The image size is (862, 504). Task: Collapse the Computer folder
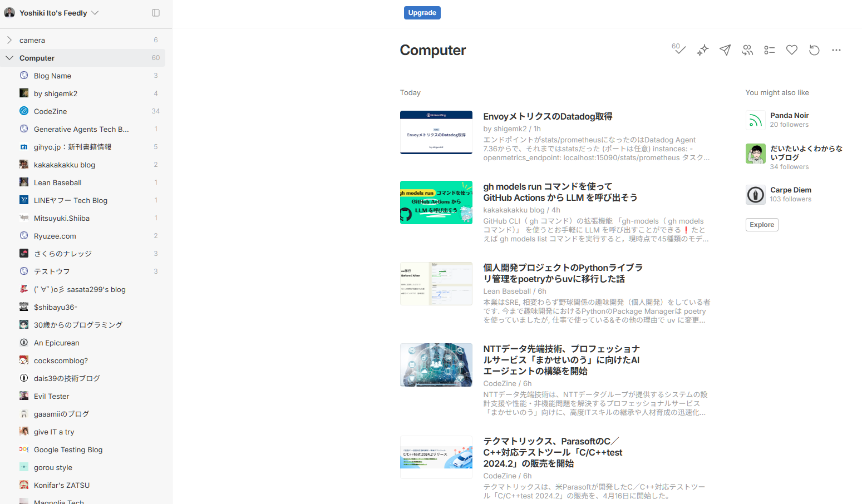(x=9, y=58)
